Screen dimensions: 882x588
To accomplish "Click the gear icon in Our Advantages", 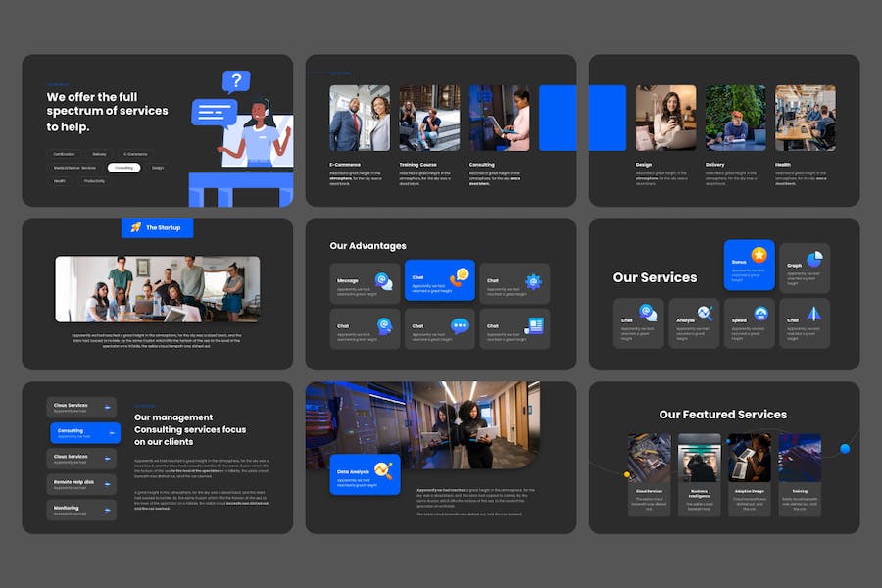I will click(533, 281).
